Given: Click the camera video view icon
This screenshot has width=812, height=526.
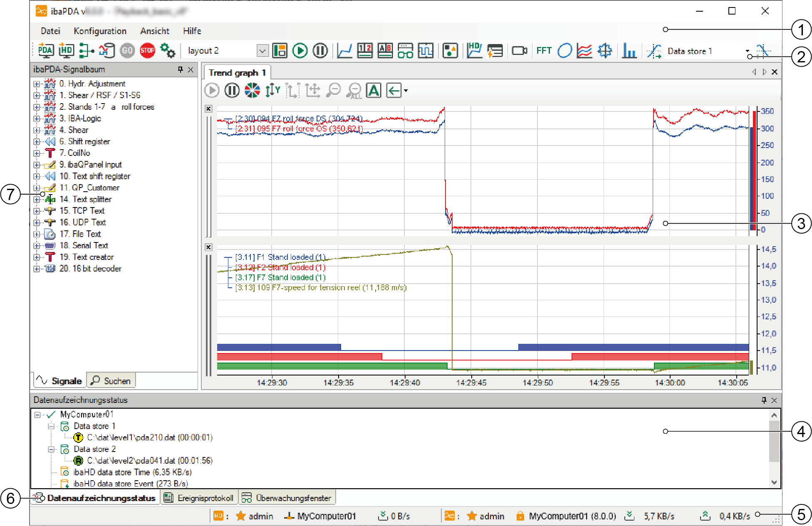Looking at the screenshot, I should coord(519,51).
